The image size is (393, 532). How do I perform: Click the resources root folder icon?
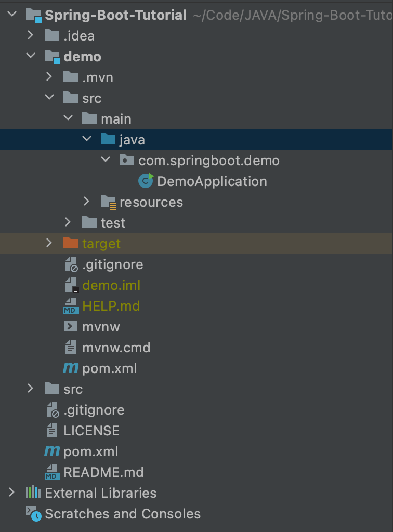(x=109, y=202)
